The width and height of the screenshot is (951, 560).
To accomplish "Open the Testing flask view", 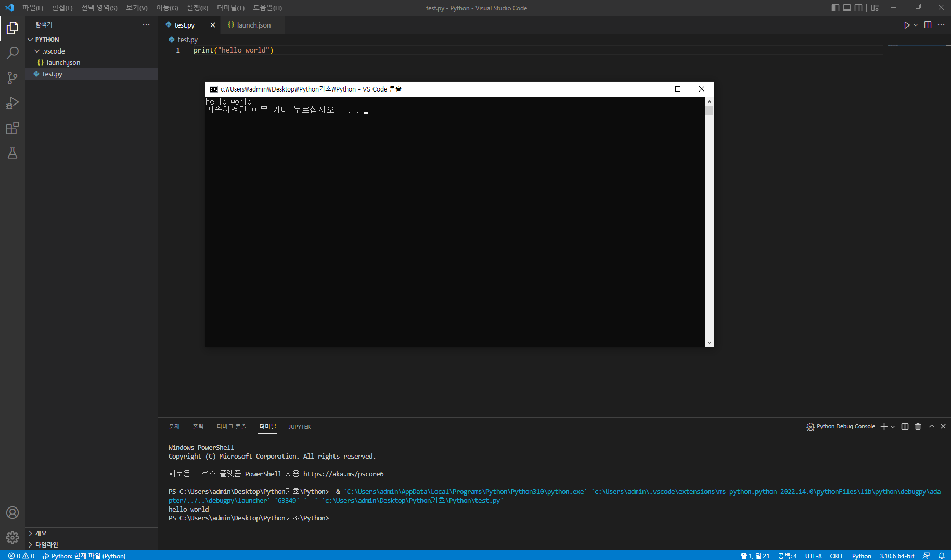I will click(x=12, y=153).
